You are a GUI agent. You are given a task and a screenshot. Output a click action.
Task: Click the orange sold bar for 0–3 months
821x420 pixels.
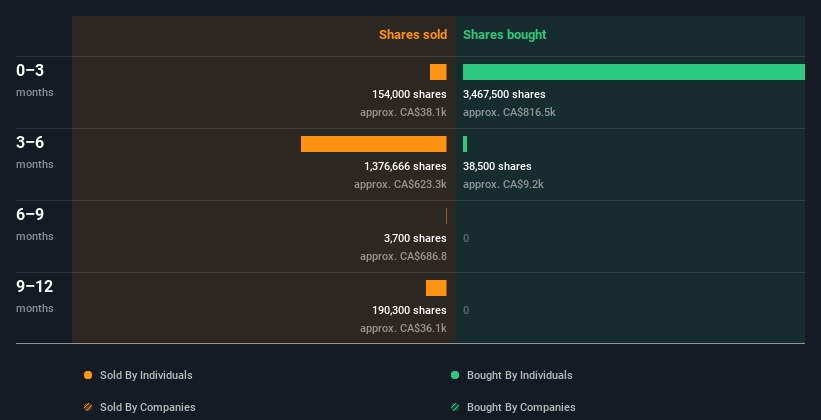[438, 72]
